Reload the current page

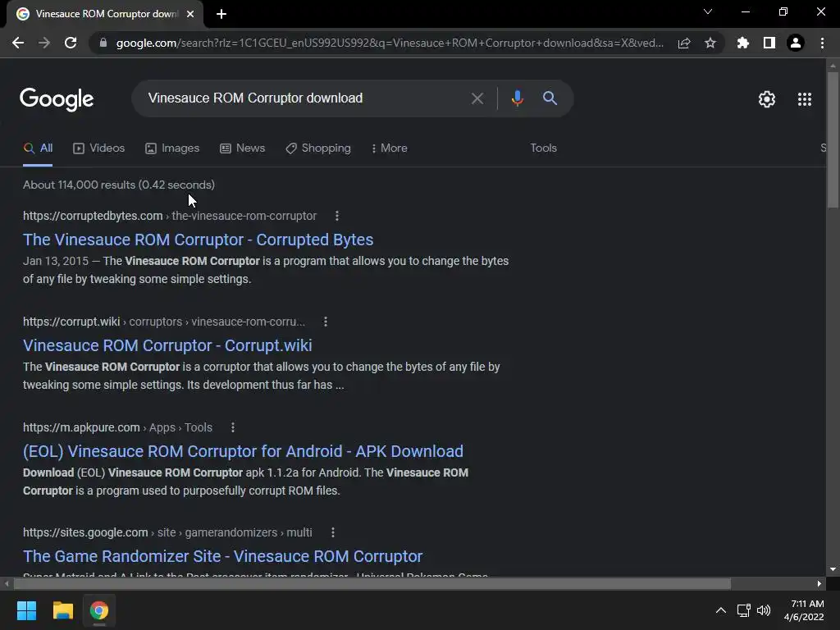pos(71,43)
